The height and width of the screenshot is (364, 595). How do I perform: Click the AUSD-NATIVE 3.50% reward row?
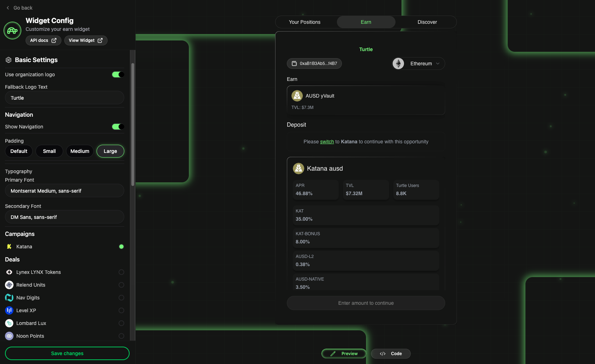tap(366, 283)
